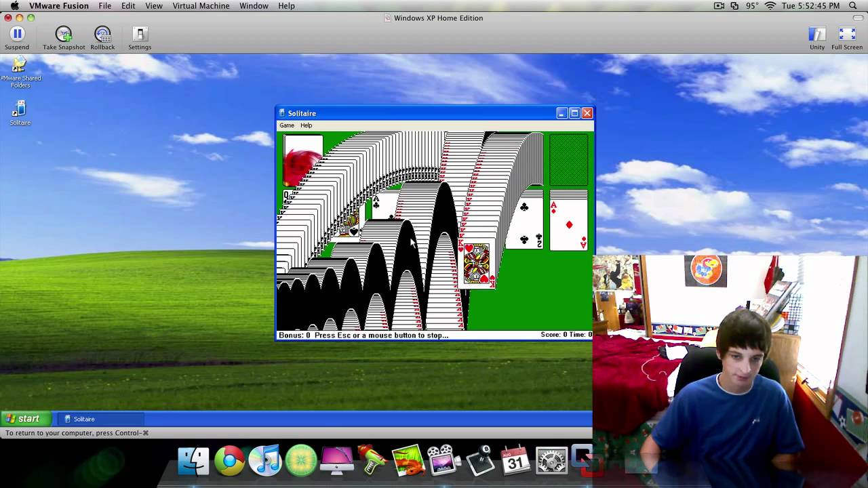Open the File menu in menu bar
Viewport: 868px width, 488px height.
point(105,6)
